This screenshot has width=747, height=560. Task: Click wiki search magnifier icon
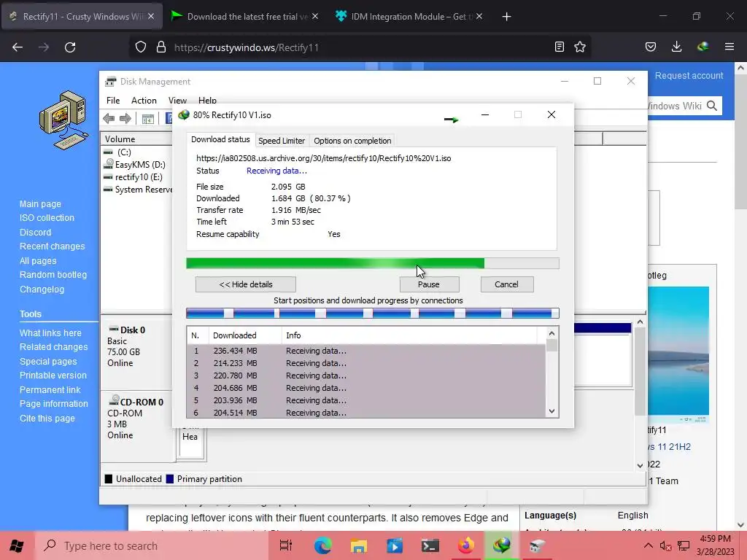712,106
